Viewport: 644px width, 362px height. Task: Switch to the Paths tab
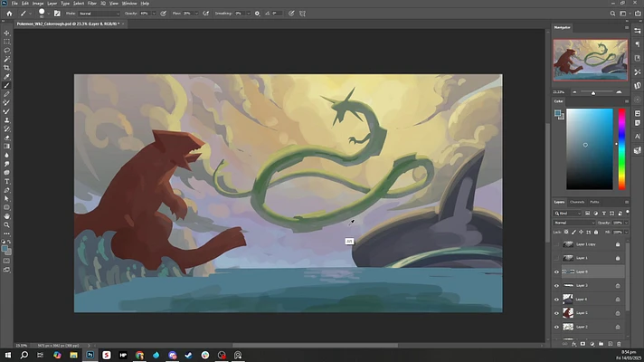pos(594,202)
